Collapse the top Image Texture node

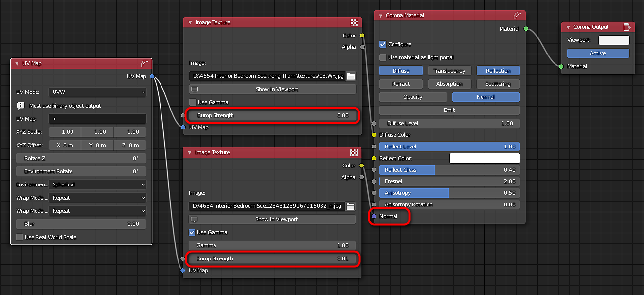[x=190, y=22]
